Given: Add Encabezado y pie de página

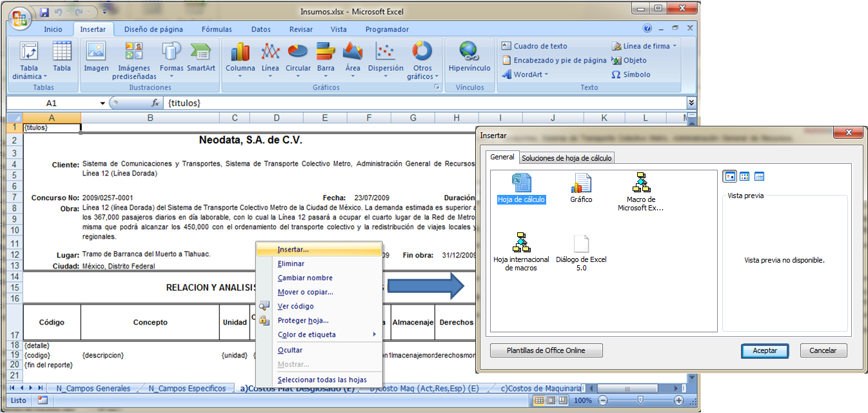Looking at the screenshot, I should (x=554, y=61).
